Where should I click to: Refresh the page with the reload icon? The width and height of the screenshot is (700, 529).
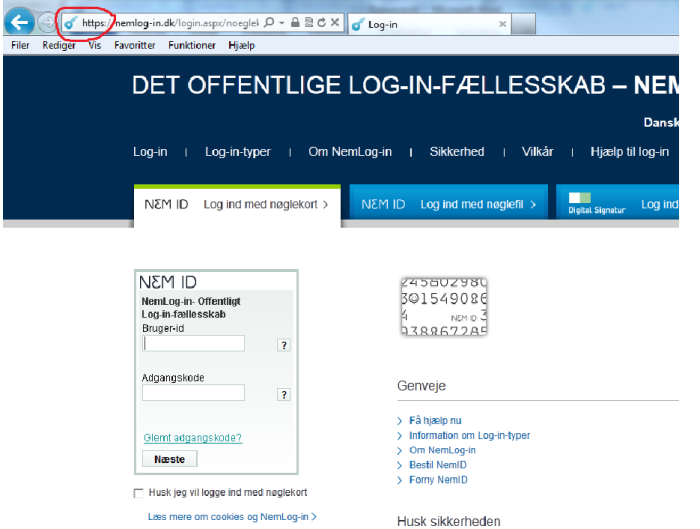point(321,22)
